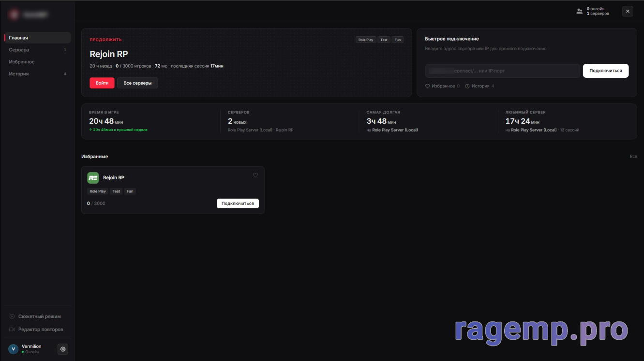644x361 pixels.
Task: Click Все link beside Избранные heading
Action: 633,157
